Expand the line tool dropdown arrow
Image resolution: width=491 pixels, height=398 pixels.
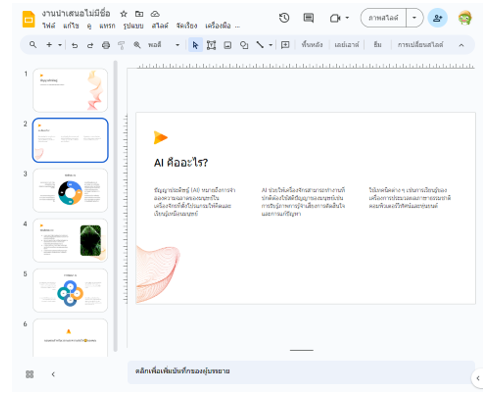click(271, 45)
